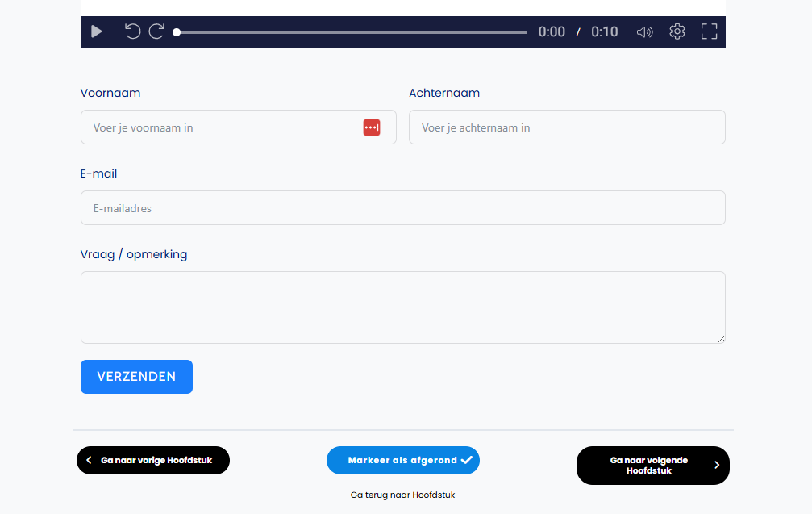Focus the Achternaam input field
812x514 pixels.
pos(567,127)
